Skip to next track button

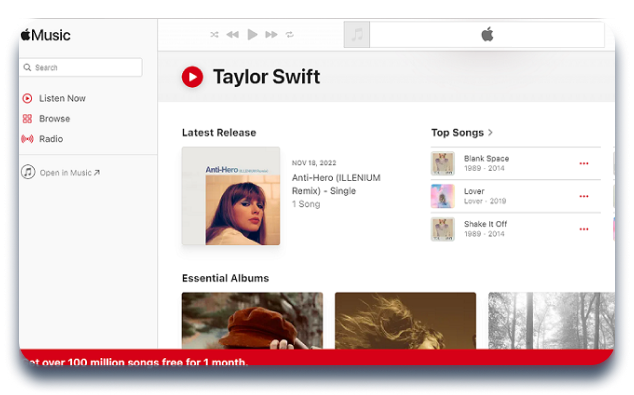(x=271, y=35)
